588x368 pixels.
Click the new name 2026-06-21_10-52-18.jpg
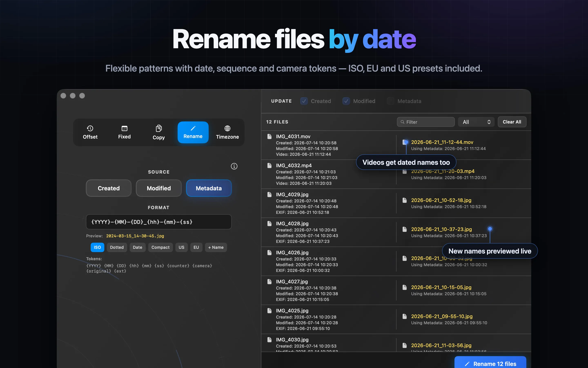(x=441, y=200)
